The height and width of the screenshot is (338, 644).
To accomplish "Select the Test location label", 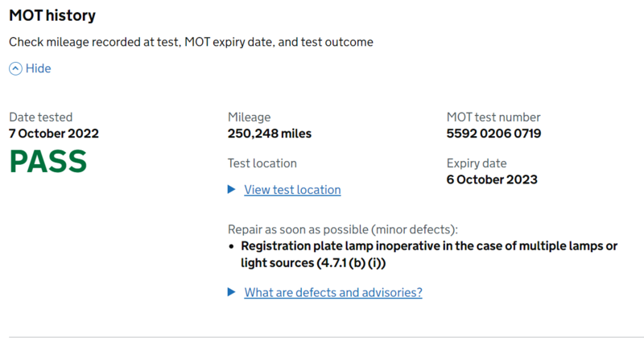I will [x=262, y=163].
